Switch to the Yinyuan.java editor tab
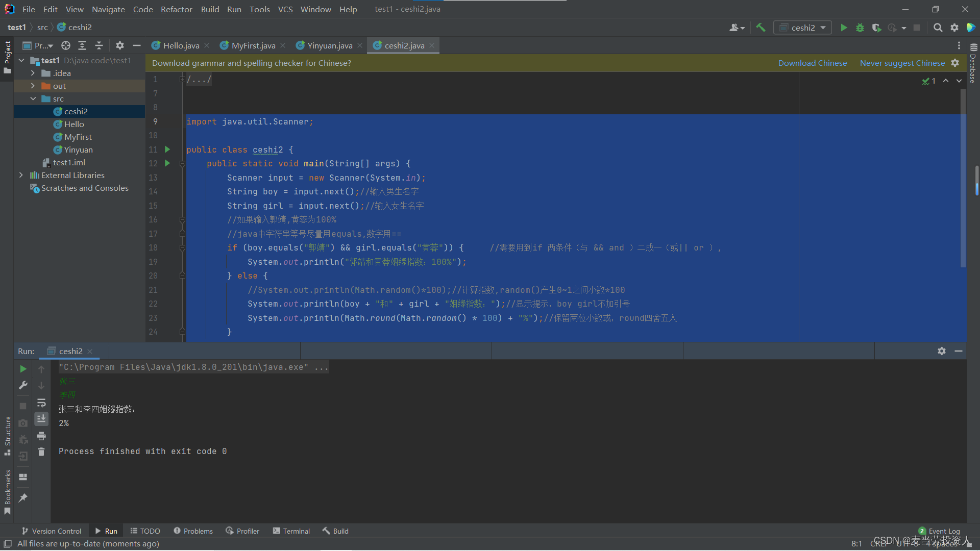Screen dimensions: 980x551 click(x=329, y=45)
